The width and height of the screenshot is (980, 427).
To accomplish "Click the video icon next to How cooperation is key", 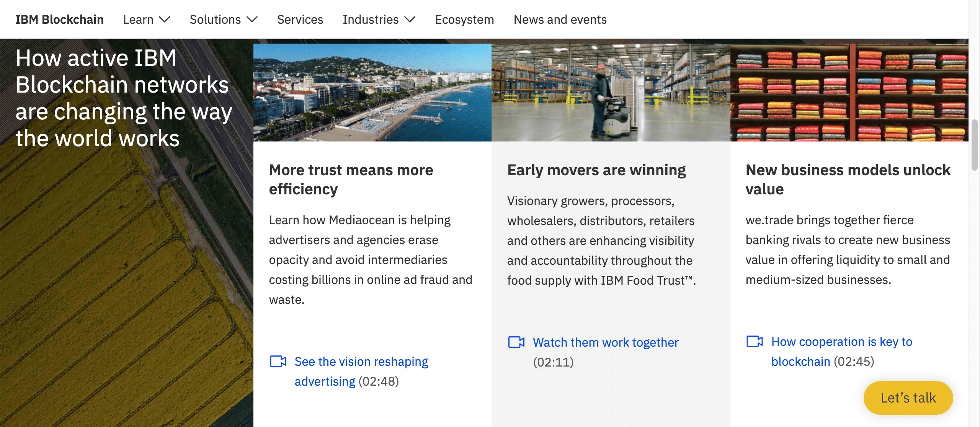I will (755, 342).
